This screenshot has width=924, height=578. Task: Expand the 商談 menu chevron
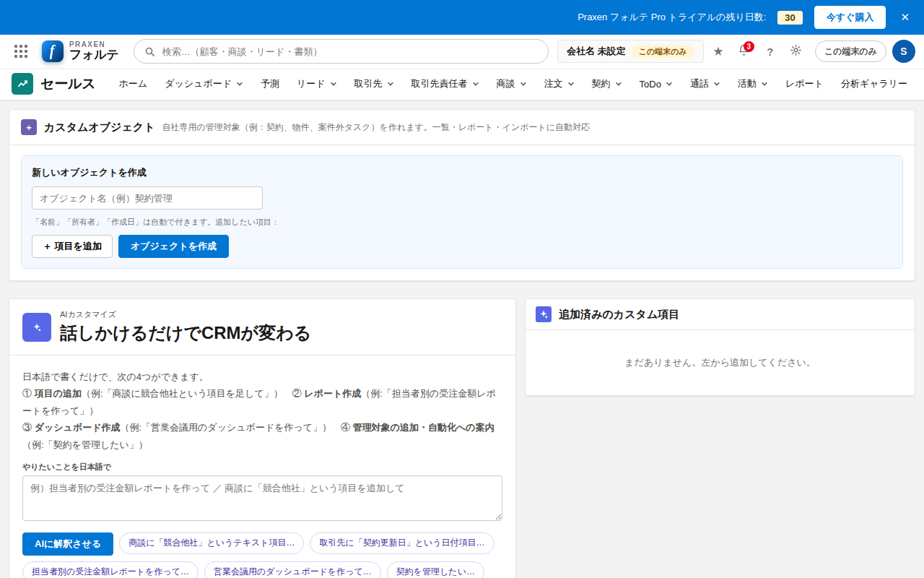tap(523, 84)
